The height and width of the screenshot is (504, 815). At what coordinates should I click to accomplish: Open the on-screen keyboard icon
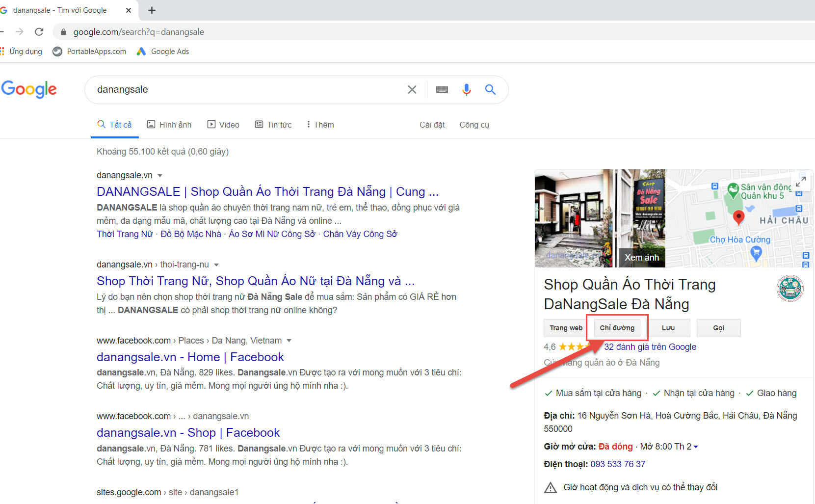click(442, 90)
